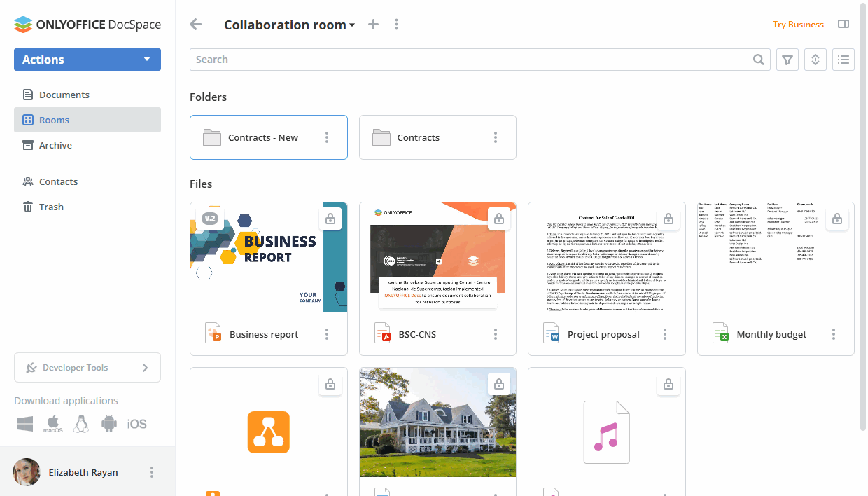Screen dimensions: 868x496
Task: Open Monthly budget file menu
Action: 834,334
